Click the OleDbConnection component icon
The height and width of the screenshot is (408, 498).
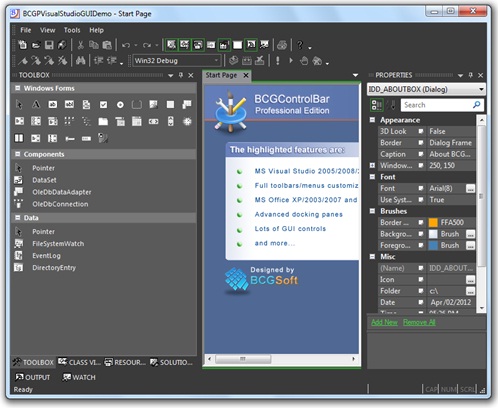(18, 204)
